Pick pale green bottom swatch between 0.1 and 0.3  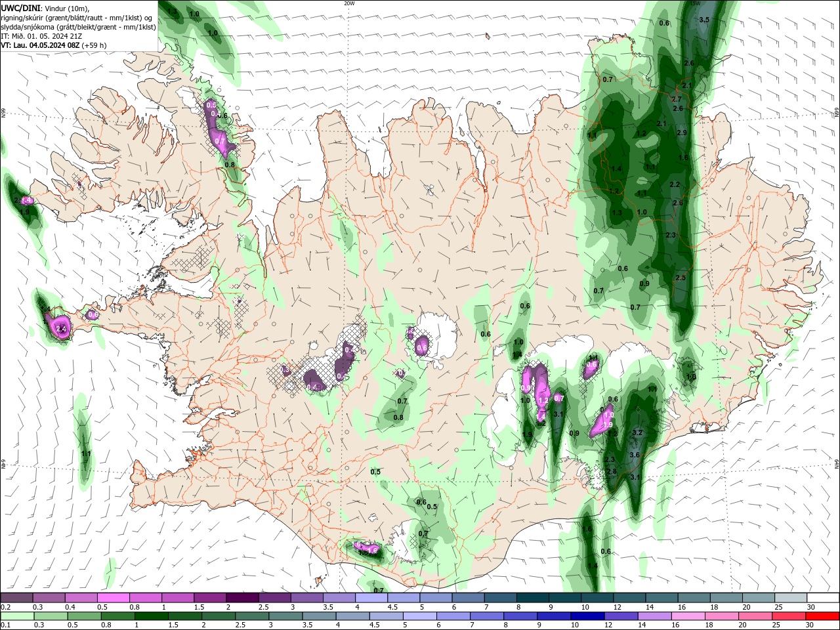pyautogui.click(x=17, y=617)
